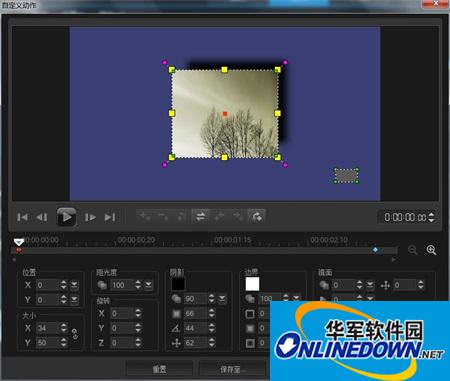
Task: Click the Save To button
Action: pos(232,369)
